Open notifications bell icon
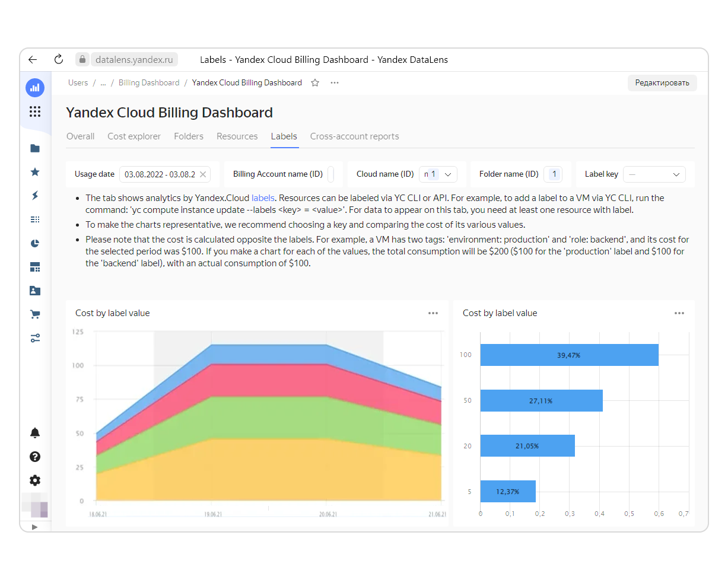728x580 pixels. tap(35, 433)
